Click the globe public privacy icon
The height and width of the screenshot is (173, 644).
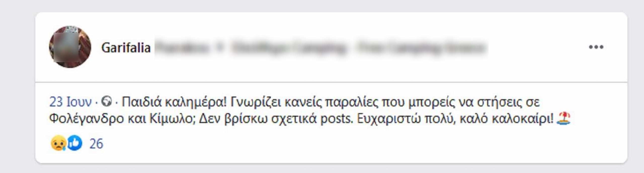coord(106,102)
